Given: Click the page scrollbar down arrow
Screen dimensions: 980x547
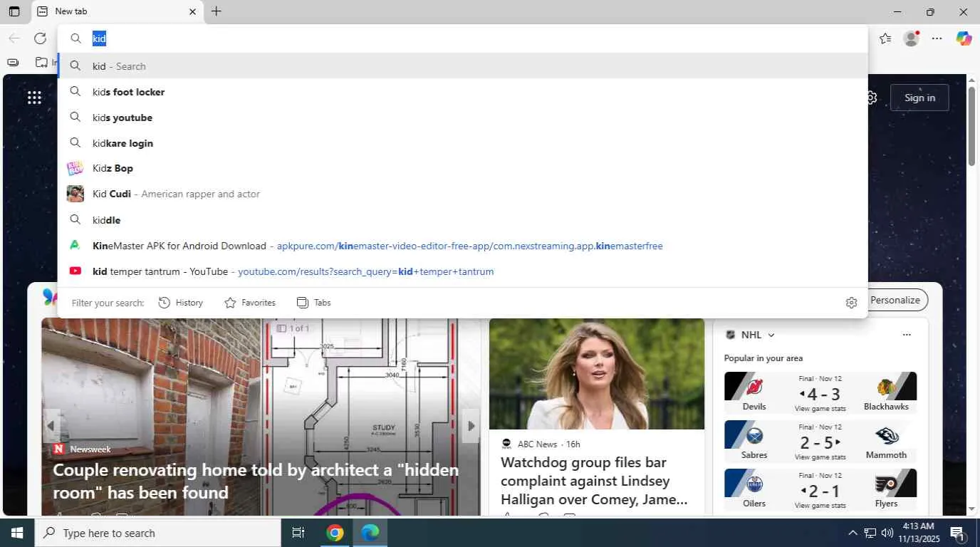Looking at the screenshot, I should click(972, 509).
